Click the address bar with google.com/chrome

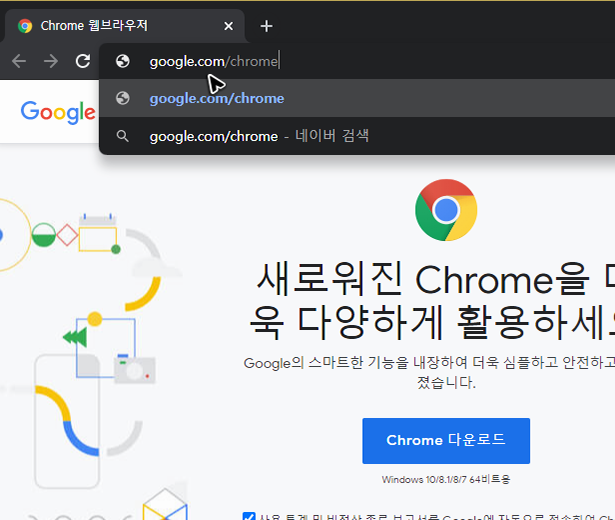pos(357,61)
